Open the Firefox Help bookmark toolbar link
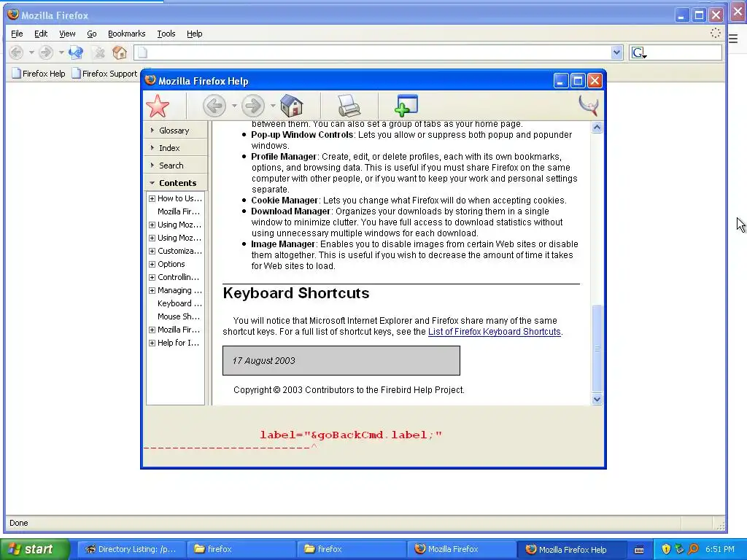The image size is (747, 560). 39,74
